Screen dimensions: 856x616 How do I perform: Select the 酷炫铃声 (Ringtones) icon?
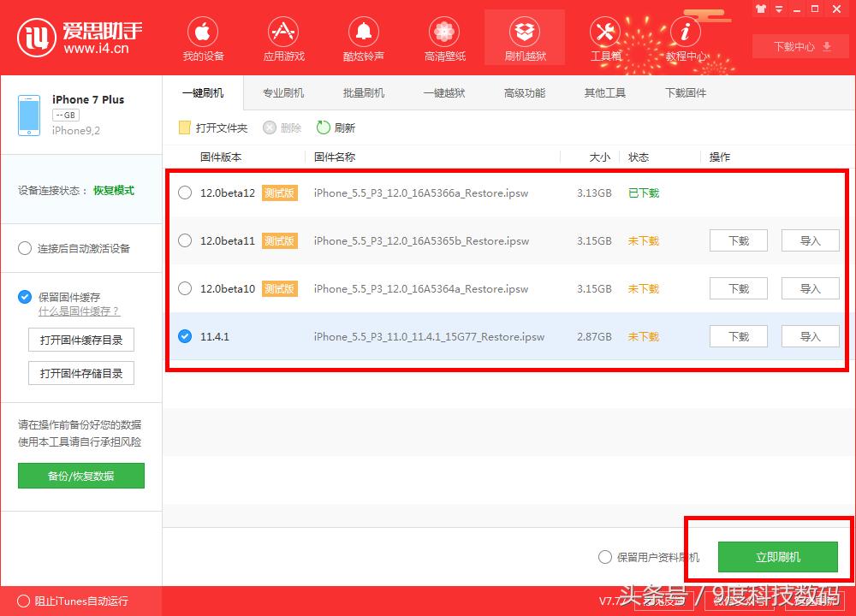363,38
